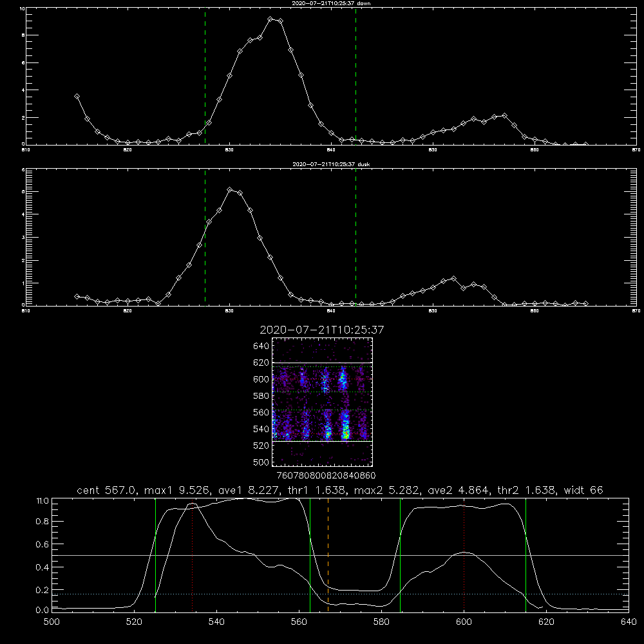The height and width of the screenshot is (644, 644).
Task: Click x-axis label 640 on bottom plot
Action: pyautogui.click(x=629, y=622)
